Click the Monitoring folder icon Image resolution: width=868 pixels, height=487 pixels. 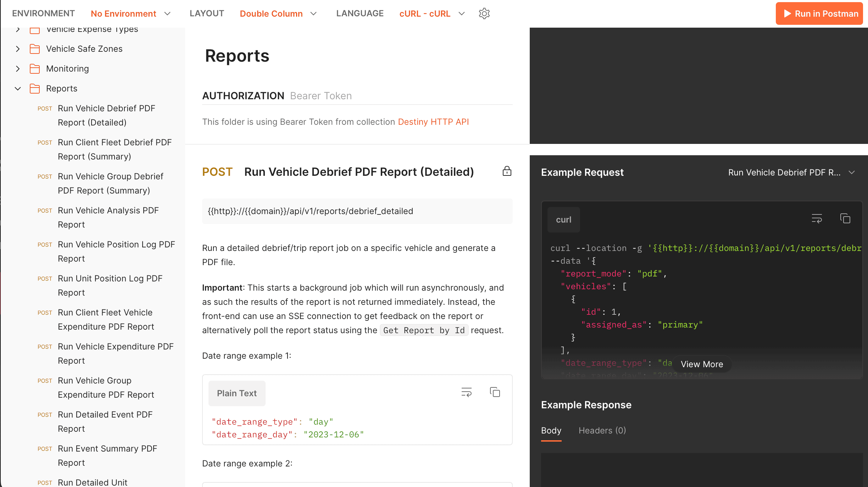click(35, 69)
